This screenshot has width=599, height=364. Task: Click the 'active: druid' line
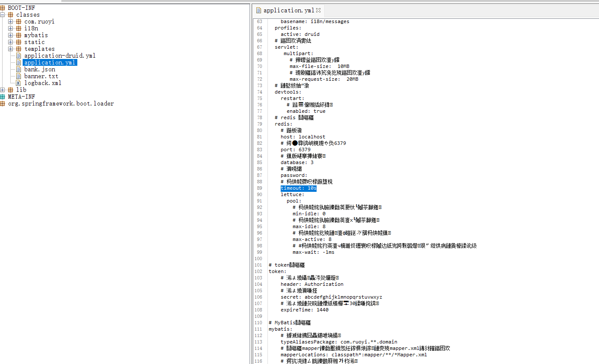pos(300,34)
